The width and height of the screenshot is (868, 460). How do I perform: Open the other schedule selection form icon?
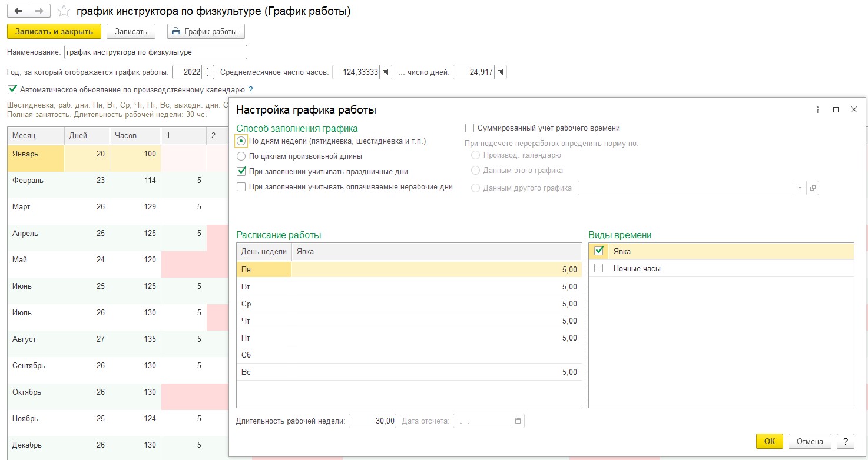813,188
